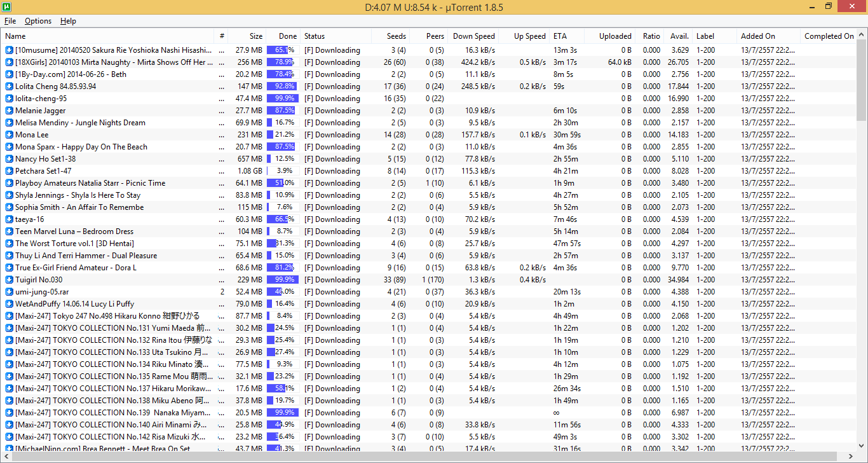Screen dimensions: 868x463
Task: Sort by the Avail. column header
Action: pos(678,36)
